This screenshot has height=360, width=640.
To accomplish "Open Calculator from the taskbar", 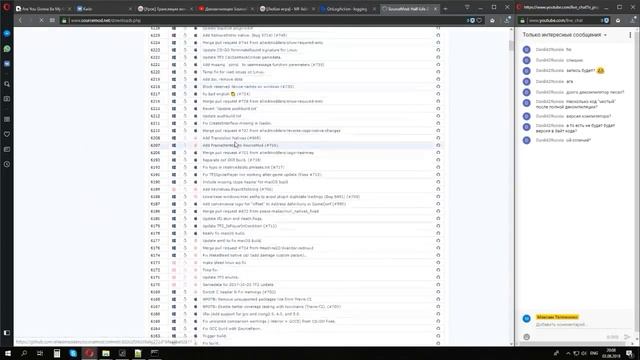I will [57, 353].
